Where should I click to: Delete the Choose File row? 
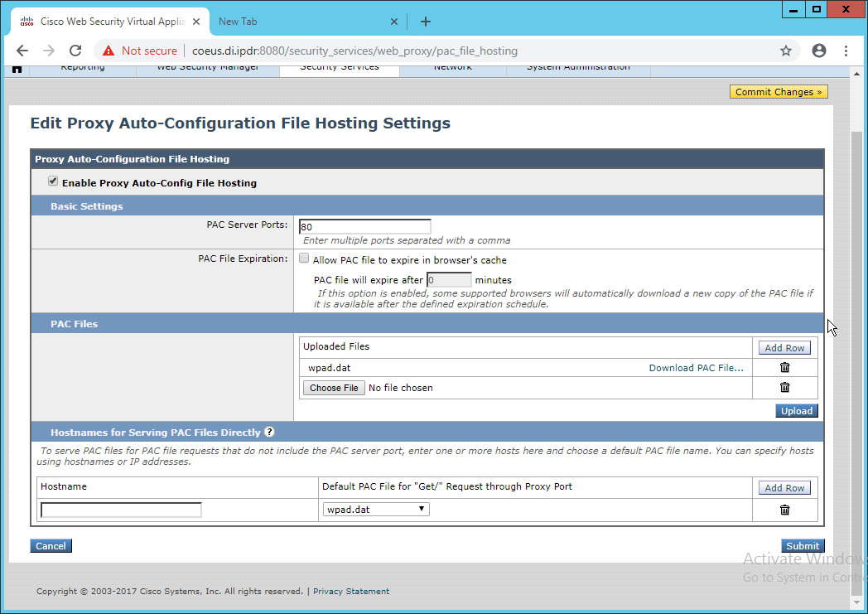(x=784, y=388)
